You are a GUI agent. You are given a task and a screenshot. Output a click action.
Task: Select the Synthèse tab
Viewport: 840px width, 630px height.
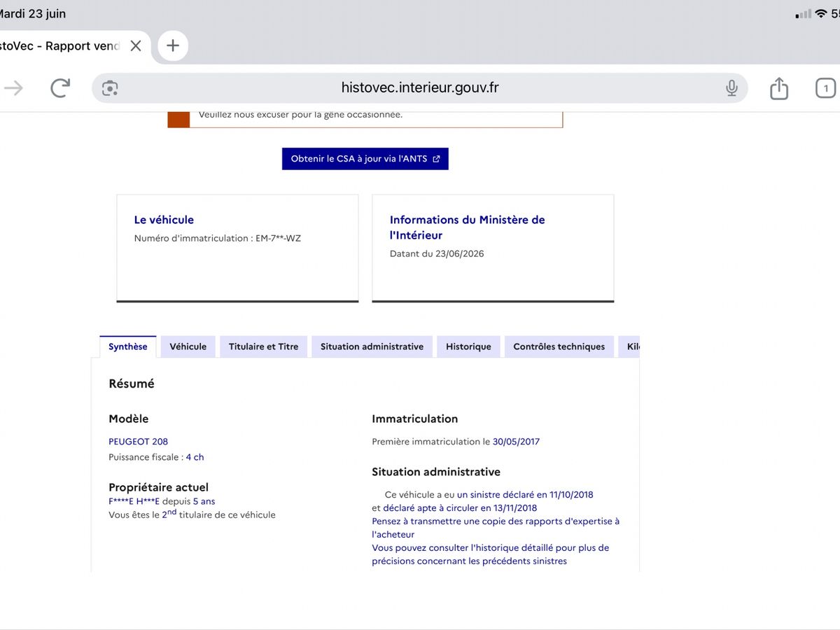(128, 346)
